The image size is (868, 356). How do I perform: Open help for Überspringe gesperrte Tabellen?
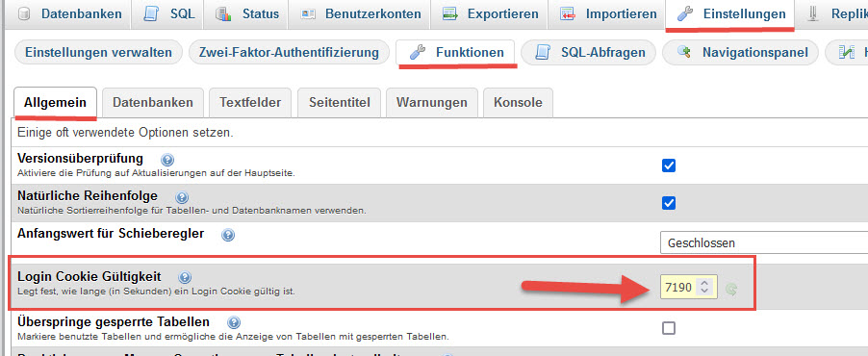coord(234,322)
